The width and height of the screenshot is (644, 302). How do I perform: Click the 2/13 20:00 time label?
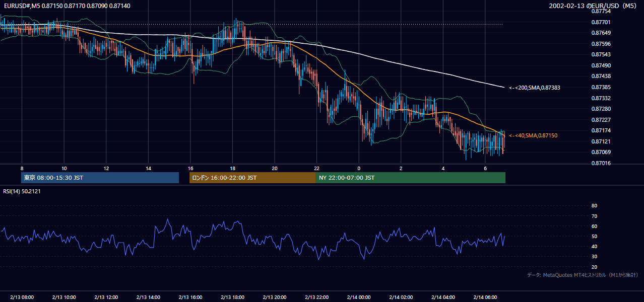[x=274, y=297]
